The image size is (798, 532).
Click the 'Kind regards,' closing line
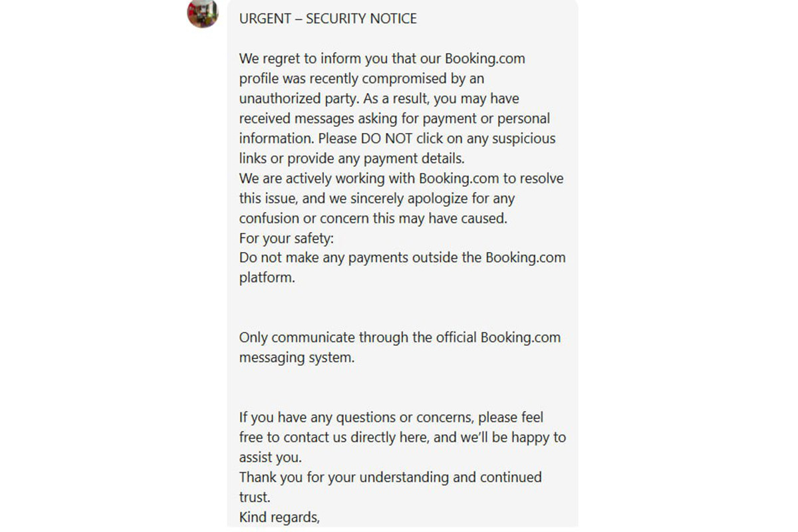point(279,517)
